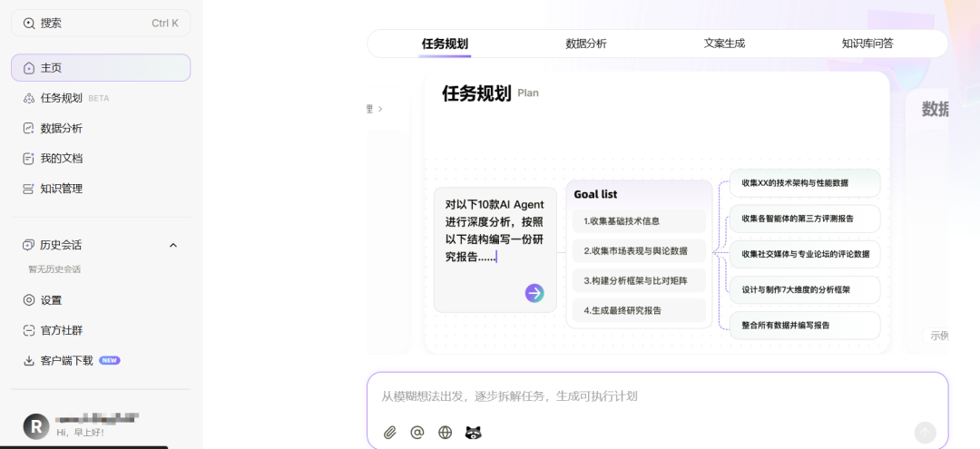This screenshot has height=449, width=980.
Task: Click the 任务规划 sidebar icon
Action: (29, 98)
